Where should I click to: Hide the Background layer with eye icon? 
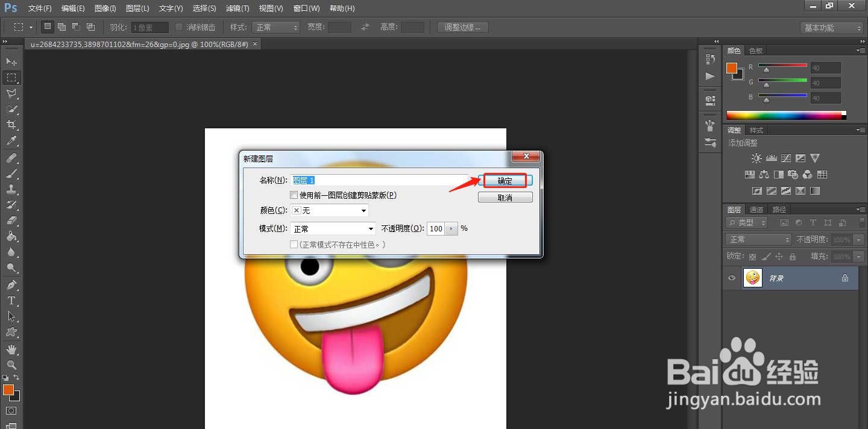732,278
